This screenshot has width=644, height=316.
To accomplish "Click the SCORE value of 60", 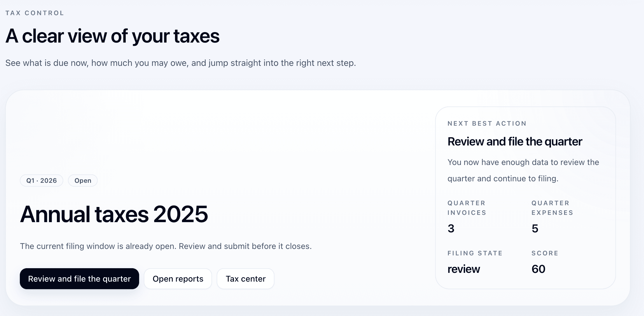I will click(x=538, y=269).
